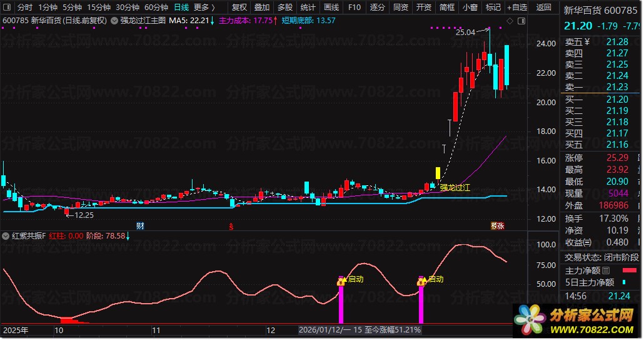Toggle the 简框 simple frame mode
644x340 pixels.
pos(447,8)
